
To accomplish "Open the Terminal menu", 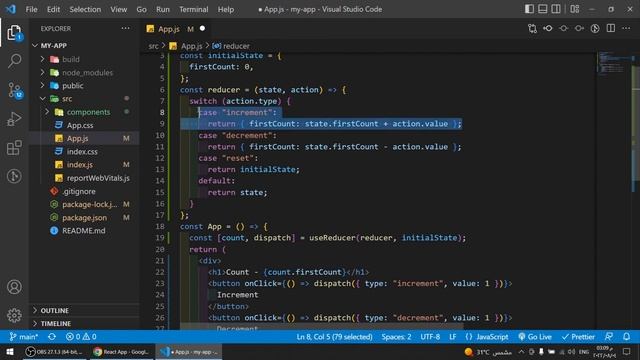I will tap(193, 9).
